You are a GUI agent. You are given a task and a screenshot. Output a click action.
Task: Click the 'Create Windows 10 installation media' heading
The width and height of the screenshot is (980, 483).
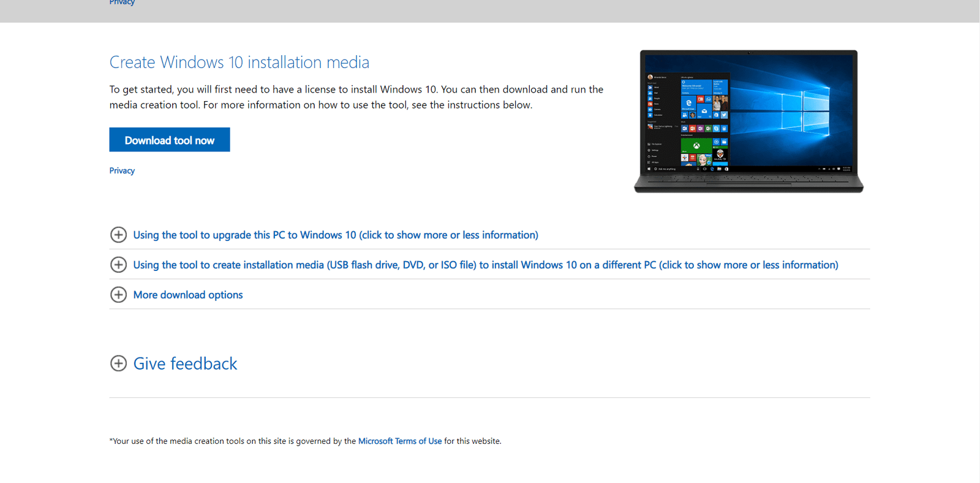239,63
